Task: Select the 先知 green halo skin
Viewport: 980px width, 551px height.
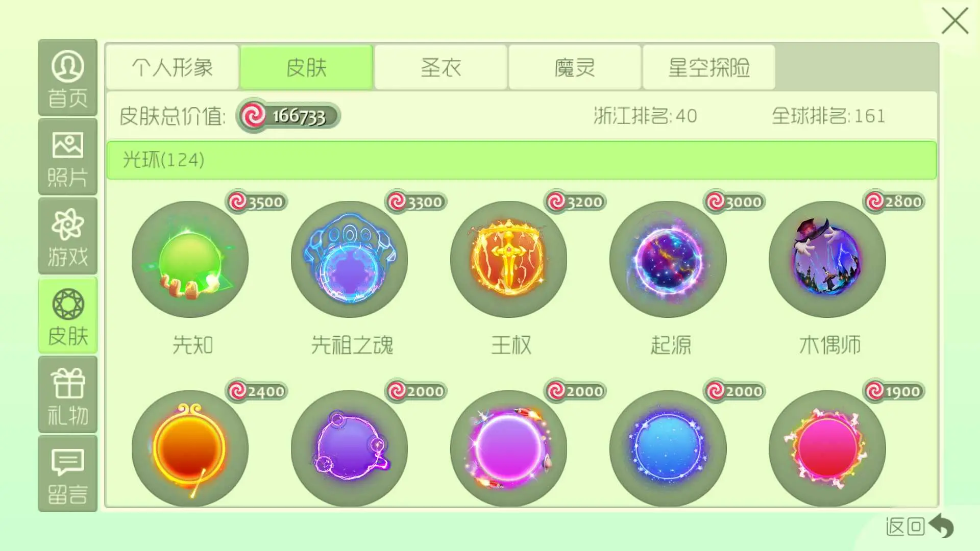Action: click(x=190, y=259)
